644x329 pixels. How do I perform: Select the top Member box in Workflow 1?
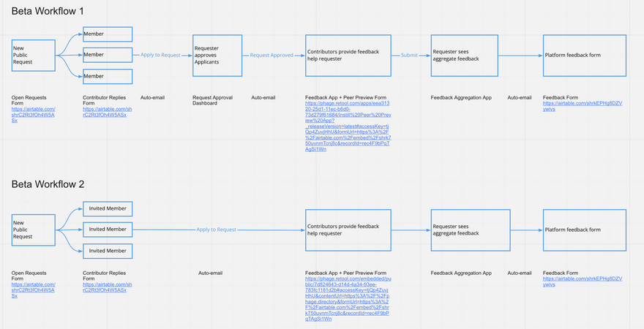[108, 34]
